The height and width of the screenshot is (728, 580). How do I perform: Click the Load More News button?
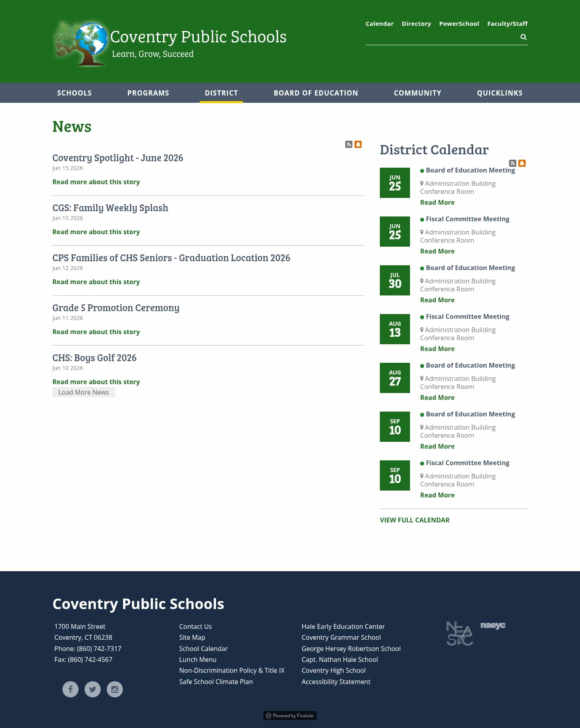click(x=84, y=392)
